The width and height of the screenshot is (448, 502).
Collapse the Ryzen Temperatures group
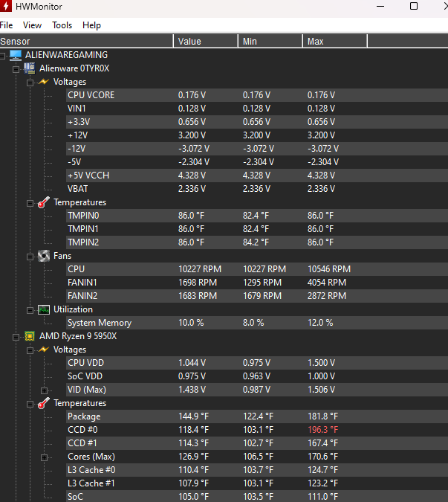30,404
